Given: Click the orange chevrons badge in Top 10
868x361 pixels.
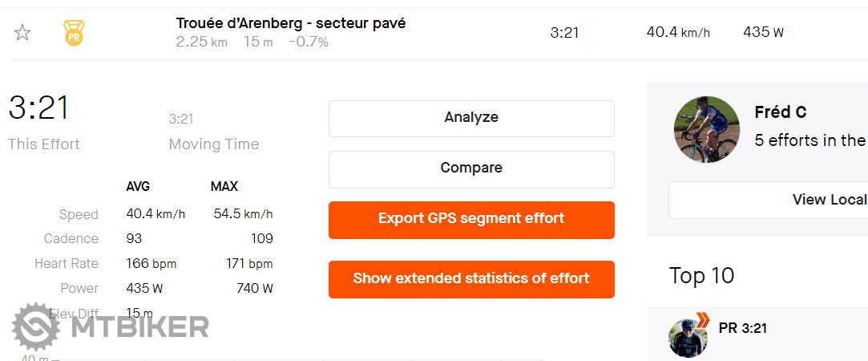Looking at the screenshot, I should coord(702,321).
